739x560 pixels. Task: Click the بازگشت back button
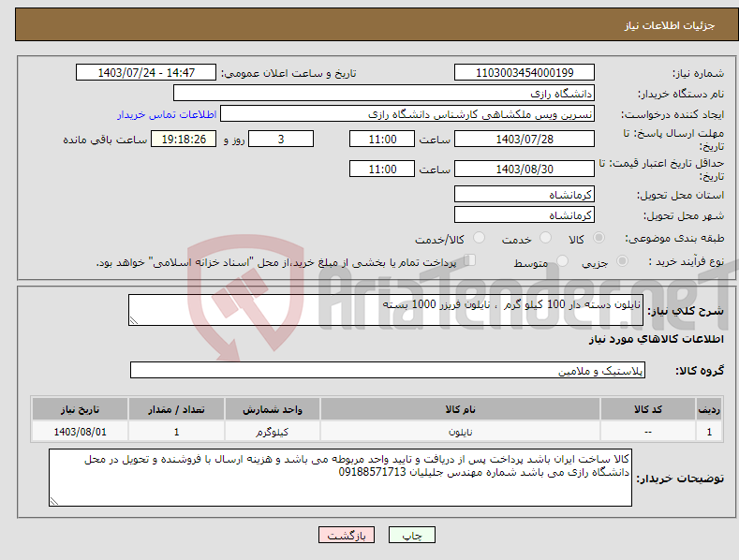tap(347, 535)
